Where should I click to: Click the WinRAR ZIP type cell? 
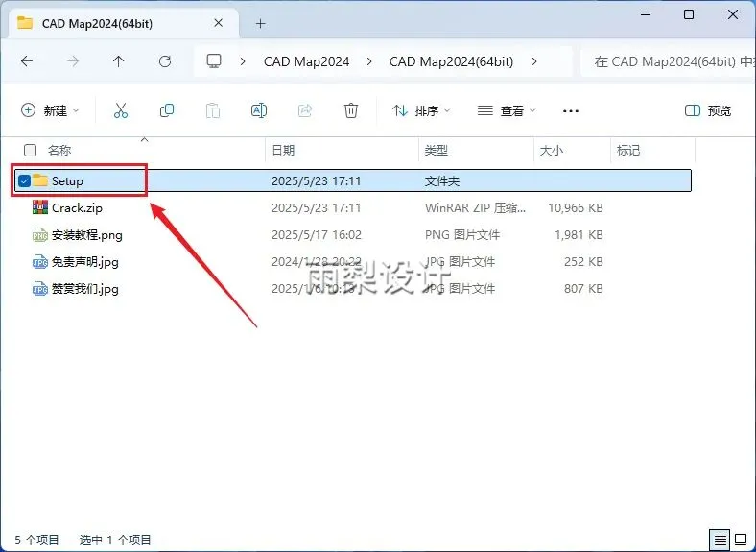(x=476, y=208)
